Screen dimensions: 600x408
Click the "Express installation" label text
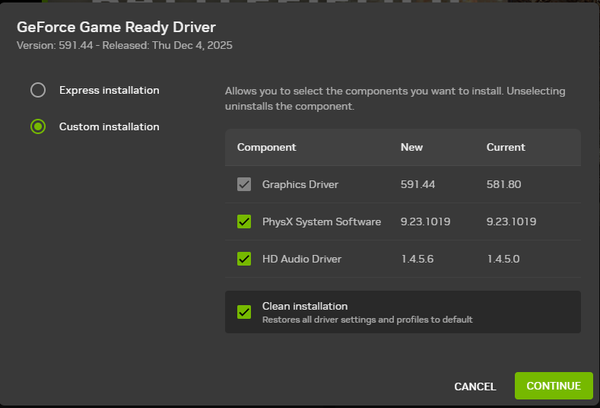[109, 90]
